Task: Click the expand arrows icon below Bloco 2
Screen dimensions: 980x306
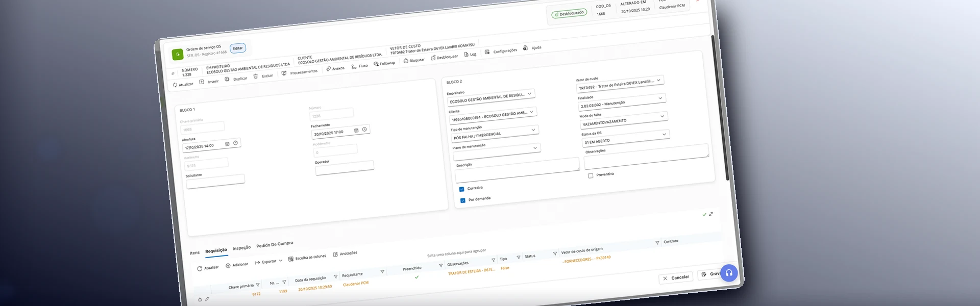Action: tap(711, 214)
